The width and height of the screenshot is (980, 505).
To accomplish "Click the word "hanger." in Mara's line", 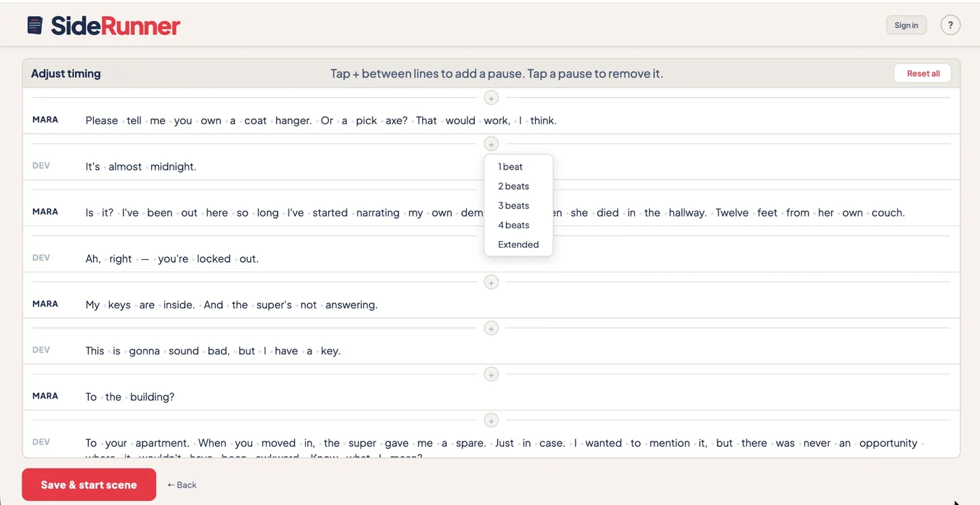I will pyautogui.click(x=293, y=120).
